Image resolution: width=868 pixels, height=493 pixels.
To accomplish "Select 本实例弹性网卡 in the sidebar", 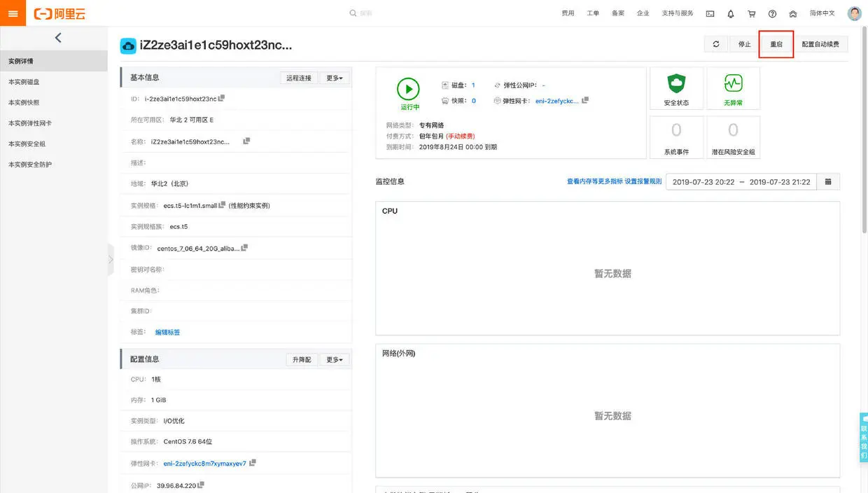I will tap(54, 123).
